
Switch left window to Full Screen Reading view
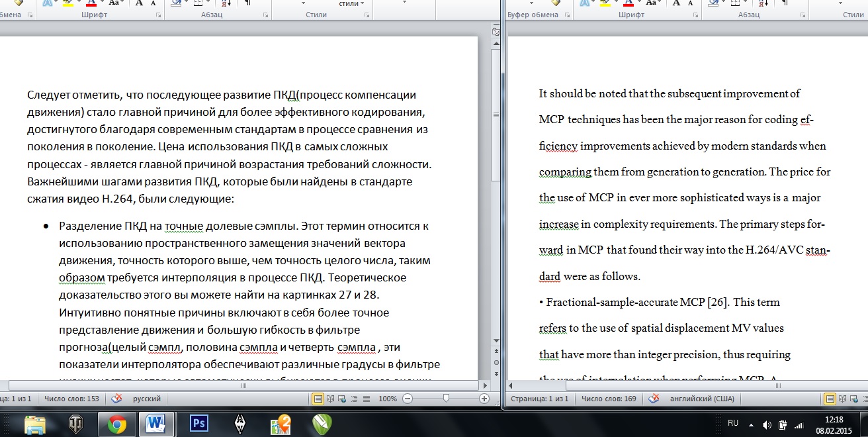(x=329, y=399)
